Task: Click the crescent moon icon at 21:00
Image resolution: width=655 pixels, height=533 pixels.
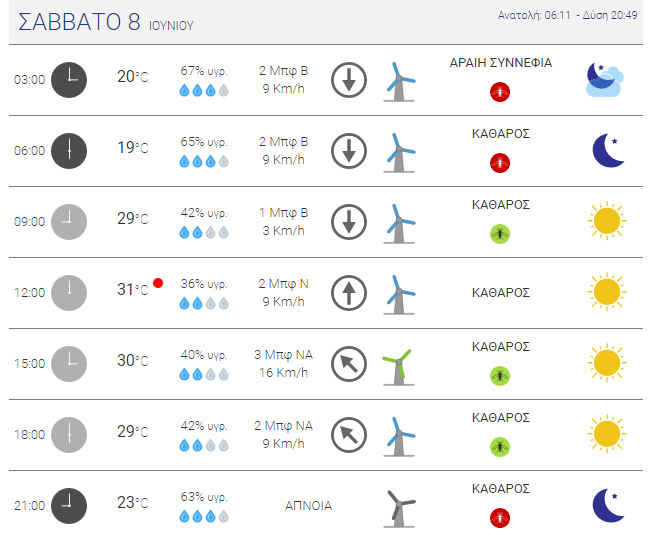Action: coord(608,505)
